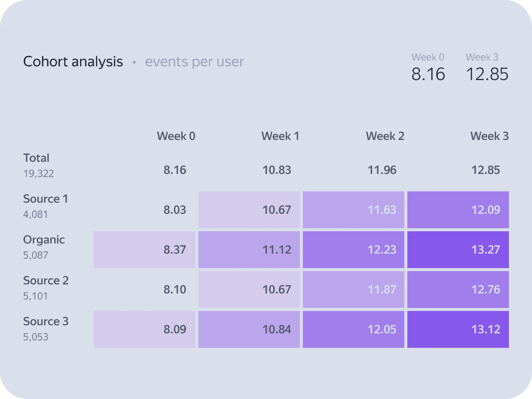Click the Week 3 table column header
This screenshot has width=532, height=399.
coord(489,136)
